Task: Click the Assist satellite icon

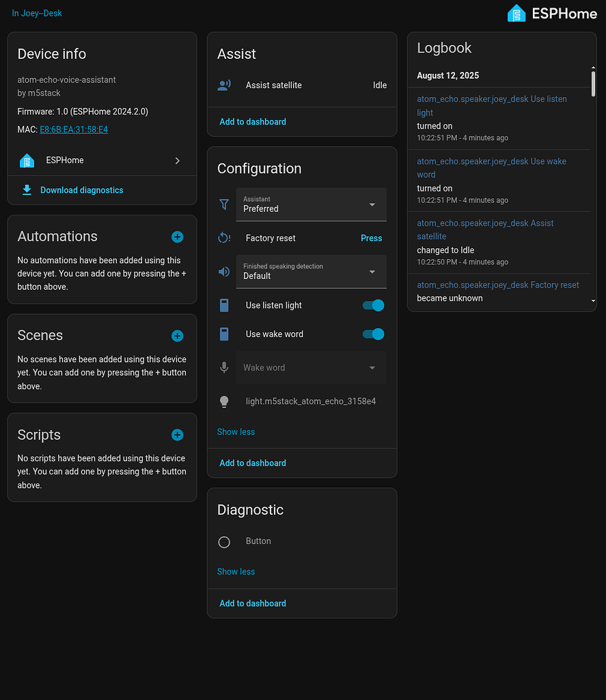Action: [x=225, y=85]
